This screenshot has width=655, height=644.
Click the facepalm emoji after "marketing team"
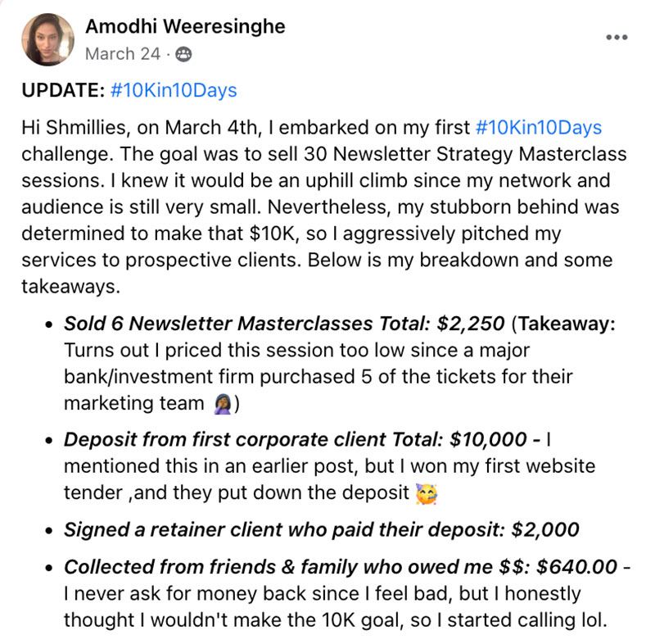click(x=222, y=403)
